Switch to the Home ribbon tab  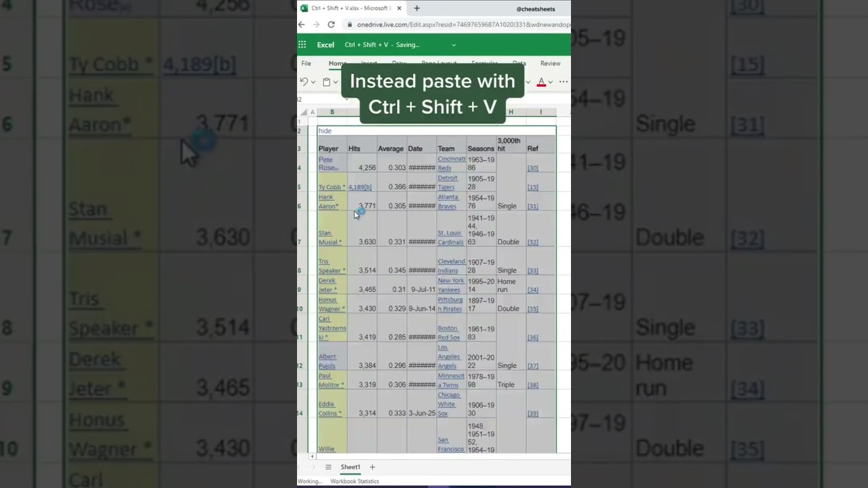[x=337, y=64]
